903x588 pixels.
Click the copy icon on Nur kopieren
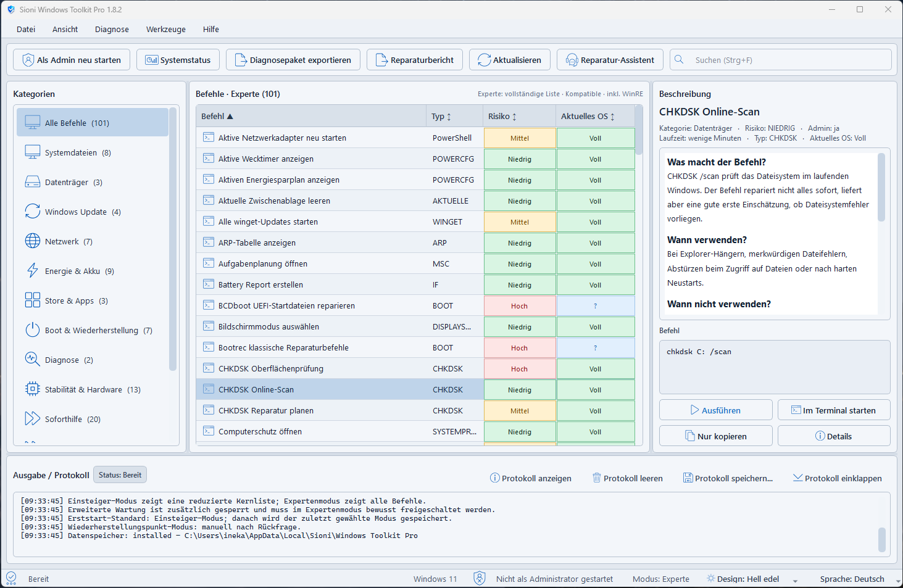pos(691,436)
